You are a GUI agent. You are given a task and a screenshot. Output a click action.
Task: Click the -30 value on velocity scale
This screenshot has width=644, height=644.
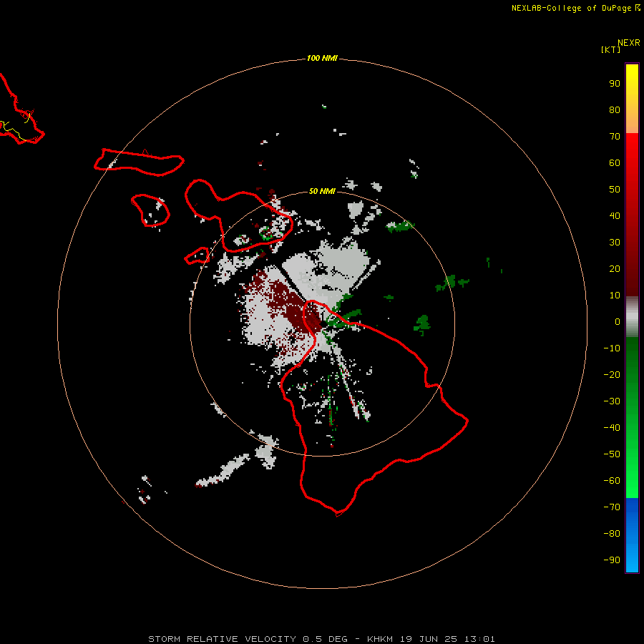coord(612,401)
